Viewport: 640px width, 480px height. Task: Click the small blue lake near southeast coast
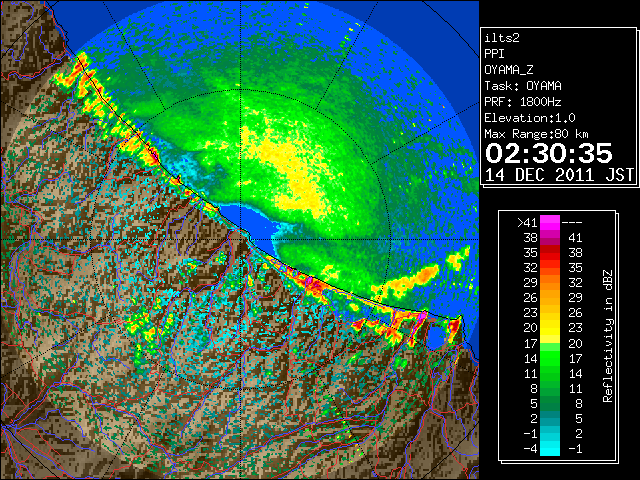436,337
